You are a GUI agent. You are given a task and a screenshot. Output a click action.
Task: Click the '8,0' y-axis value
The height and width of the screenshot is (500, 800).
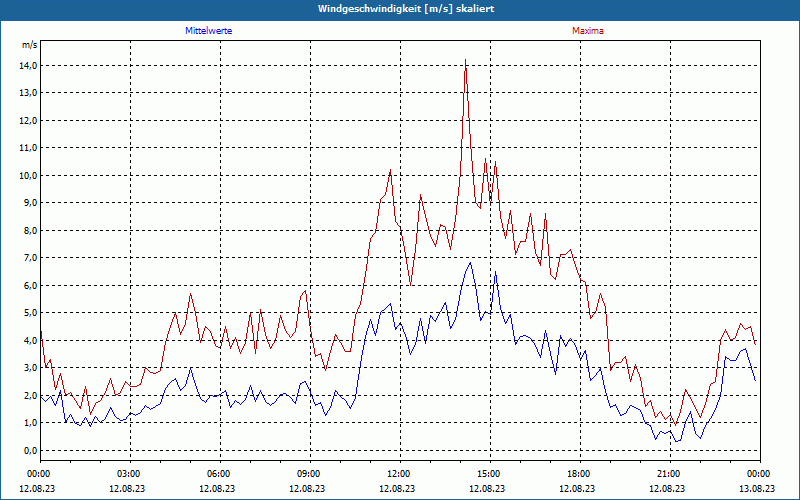coord(29,230)
